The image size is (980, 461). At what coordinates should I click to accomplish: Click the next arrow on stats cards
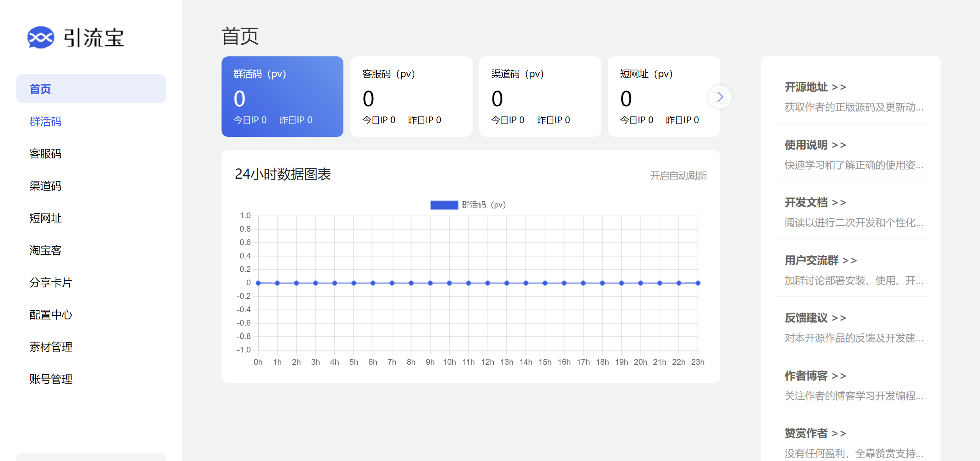point(720,97)
